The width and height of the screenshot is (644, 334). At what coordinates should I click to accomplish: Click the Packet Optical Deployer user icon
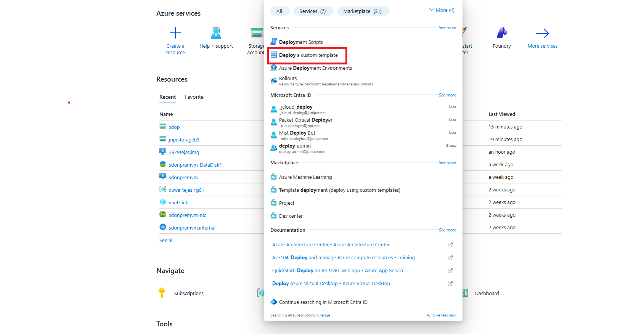pyautogui.click(x=274, y=122)
